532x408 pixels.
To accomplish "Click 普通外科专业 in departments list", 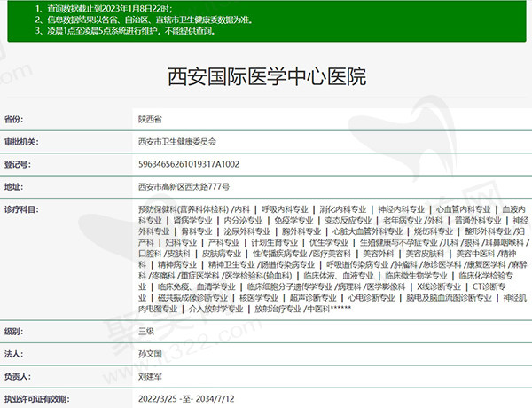I will click(478, 221).
